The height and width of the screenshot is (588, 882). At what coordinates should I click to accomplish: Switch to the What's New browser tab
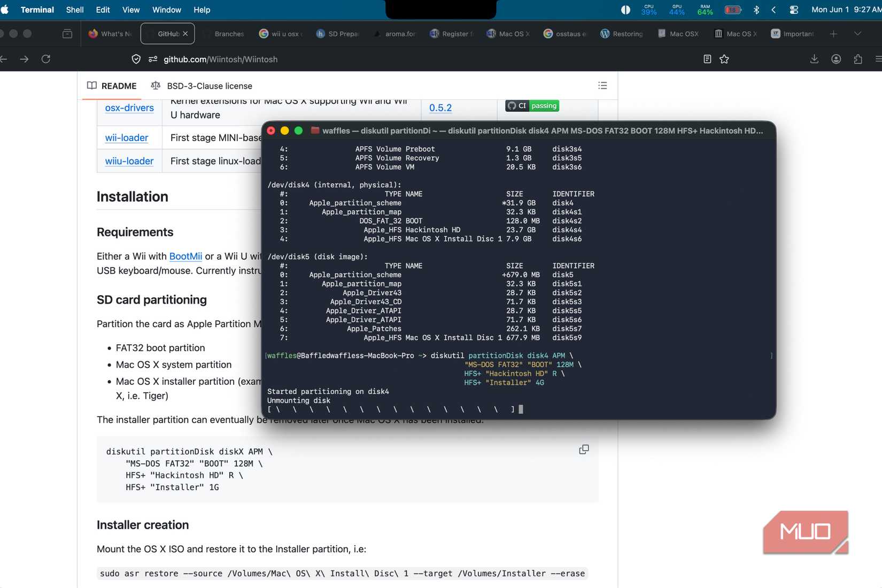pyautogui.click(x=110, y=34)
